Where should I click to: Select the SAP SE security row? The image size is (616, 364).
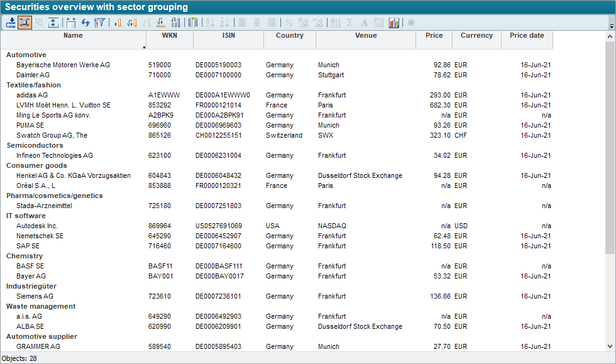pyautogui.click(x=28, y=246)
